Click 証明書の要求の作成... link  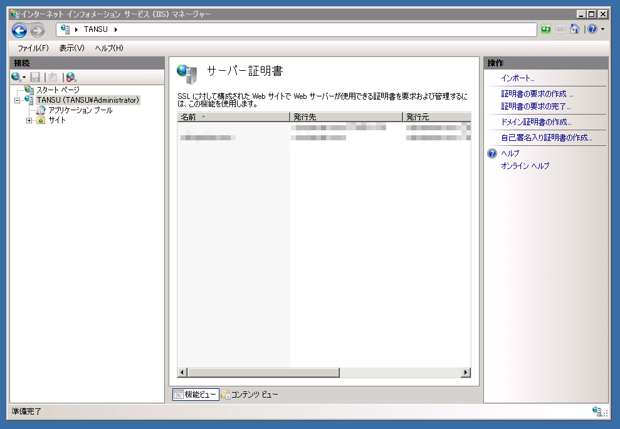(x=537, y=94)
